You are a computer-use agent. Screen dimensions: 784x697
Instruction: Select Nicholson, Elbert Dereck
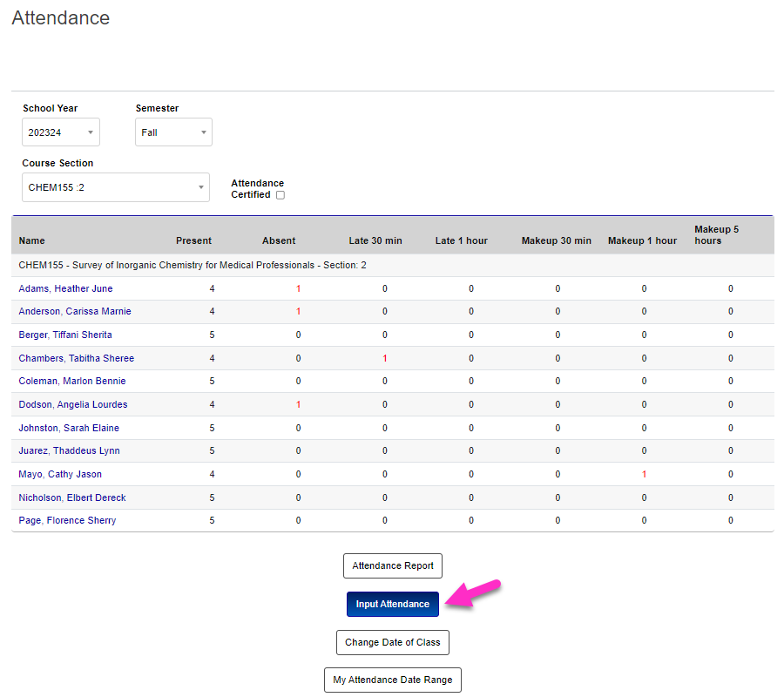click(71, 497)
